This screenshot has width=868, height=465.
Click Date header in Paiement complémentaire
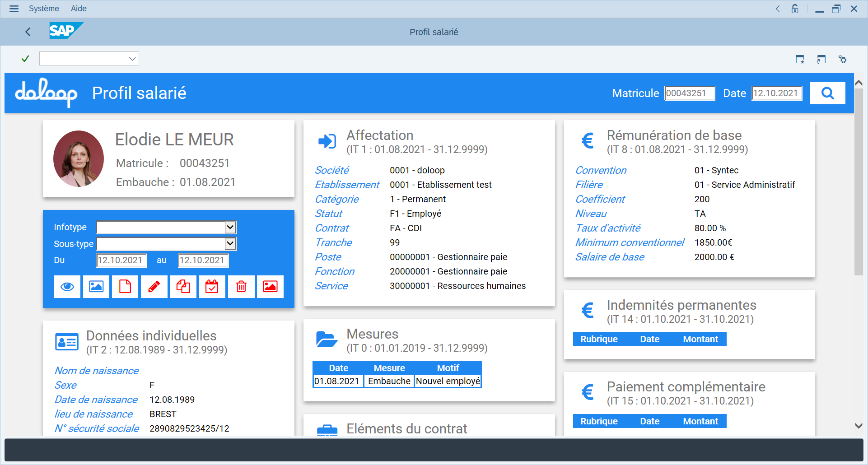pos(650,422)
